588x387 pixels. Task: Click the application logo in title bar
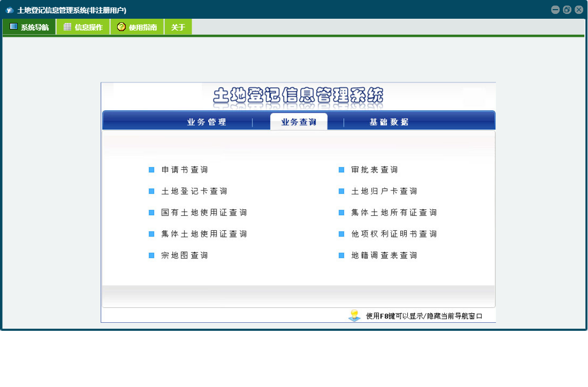[x=10, y=10]
